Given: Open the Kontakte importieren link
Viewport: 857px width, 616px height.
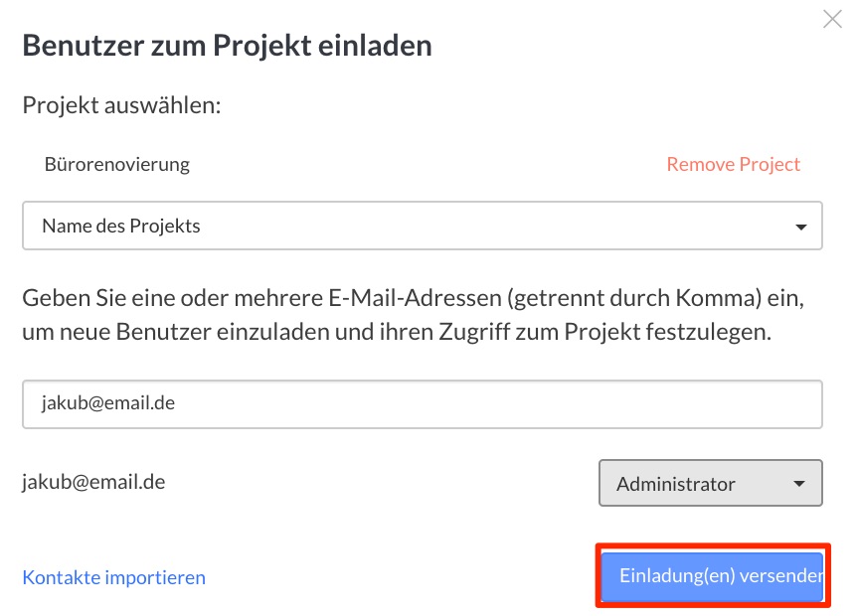Looking at the screenshot, I should (113, 577).
